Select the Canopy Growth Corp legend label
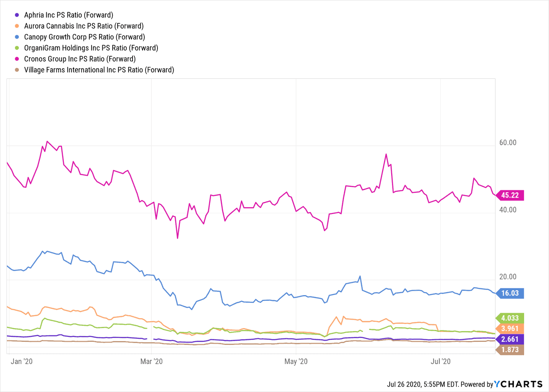The width and height of the screenshot is (549, 392). click(x=84, y=37)
